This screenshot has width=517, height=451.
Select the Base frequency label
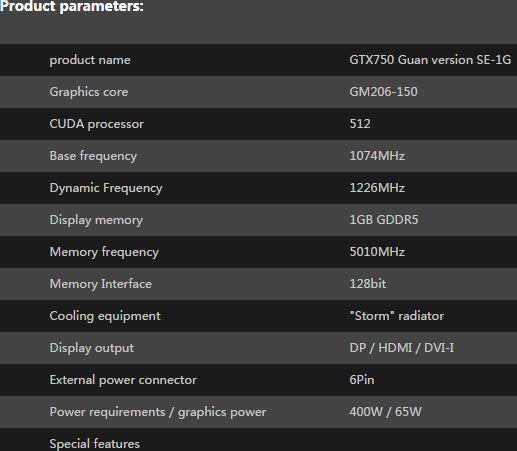tap(93, 156)
